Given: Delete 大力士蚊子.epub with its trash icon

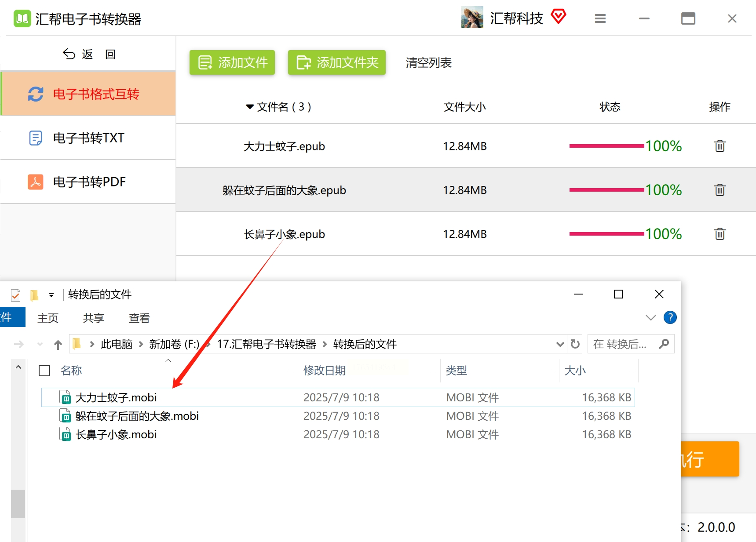Looking at the screenshot, I should (719, 146).
